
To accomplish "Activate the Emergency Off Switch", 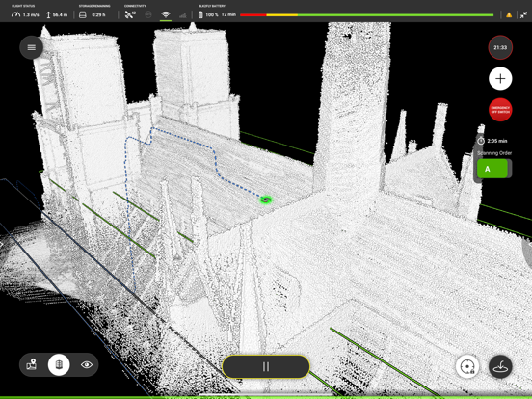I will coord(500,110).
